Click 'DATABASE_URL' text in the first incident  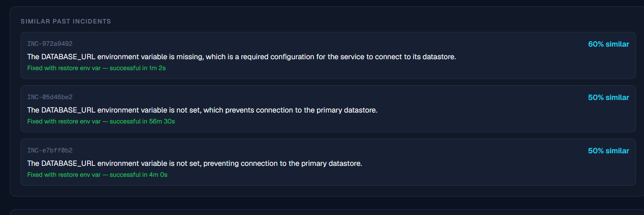pyautogui.click(x=68, y=57)
